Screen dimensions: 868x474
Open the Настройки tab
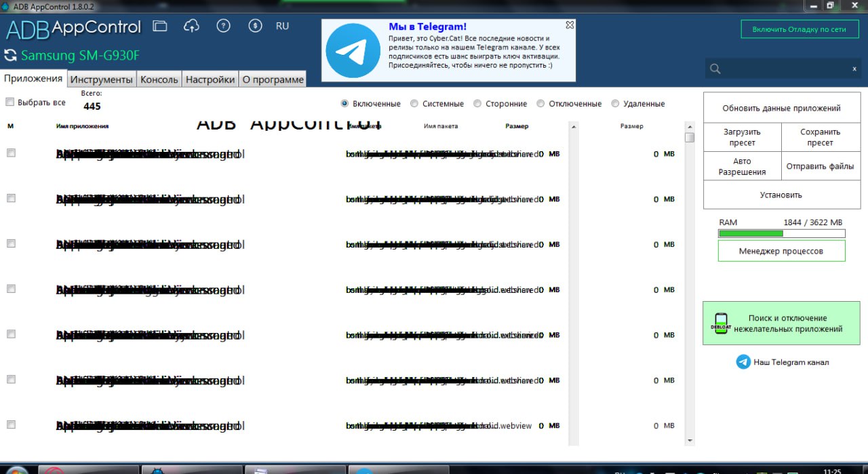tap(210, 79)
